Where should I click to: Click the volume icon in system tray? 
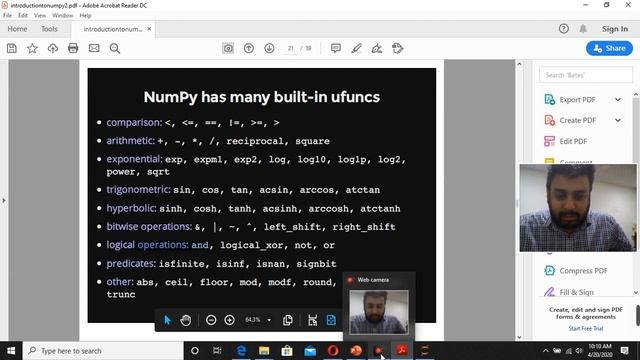578,351
